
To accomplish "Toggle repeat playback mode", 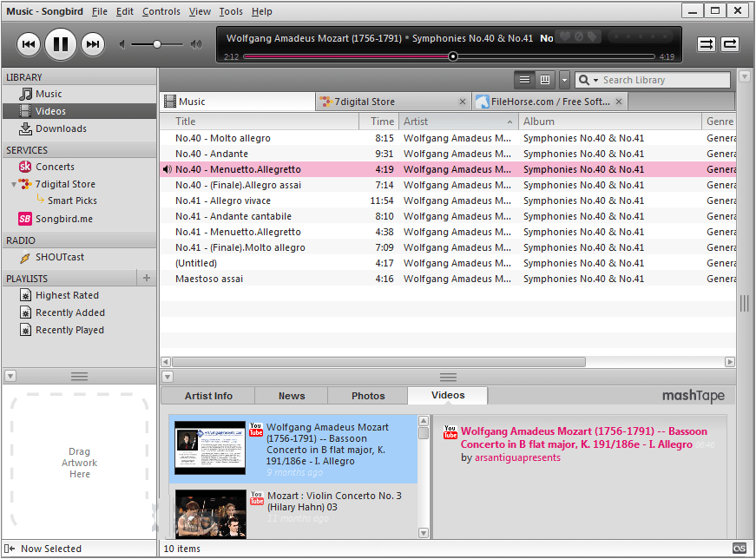I will [x=730, y=44].
